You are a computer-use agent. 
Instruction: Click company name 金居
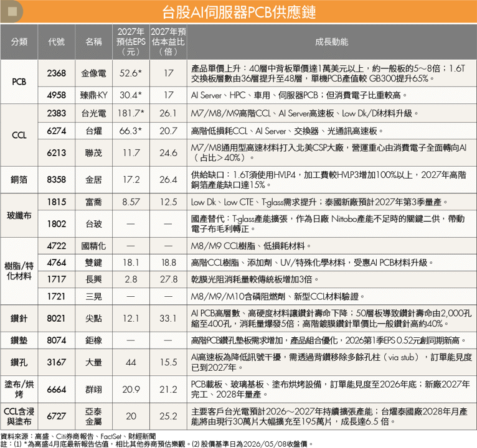(x=93, y=180)
